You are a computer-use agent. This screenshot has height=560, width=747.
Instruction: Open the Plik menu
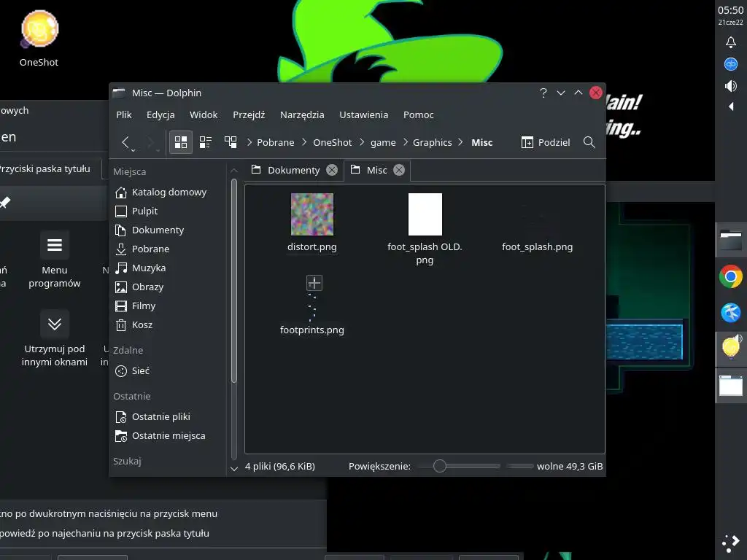(124, 114)
